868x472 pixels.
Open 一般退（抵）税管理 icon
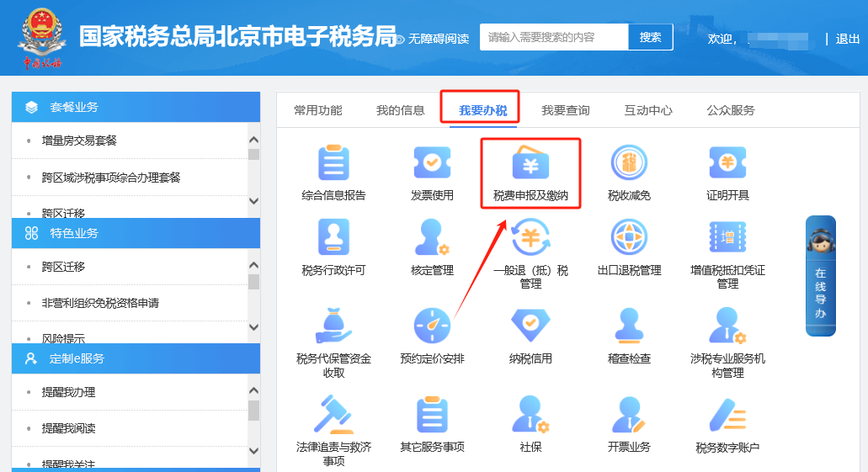click(x=530, y=236)
